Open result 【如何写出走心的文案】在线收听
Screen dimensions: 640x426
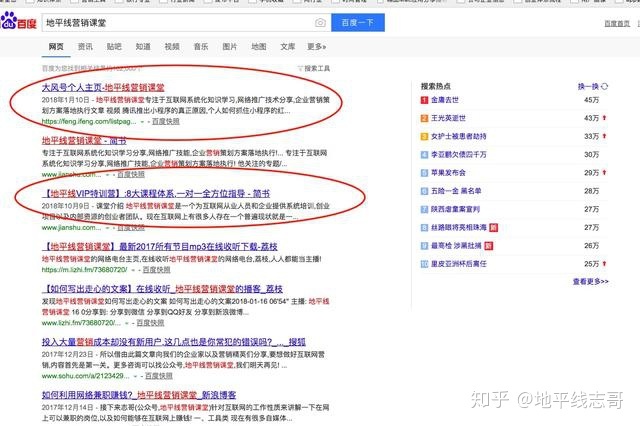click(x=162, y=289)
